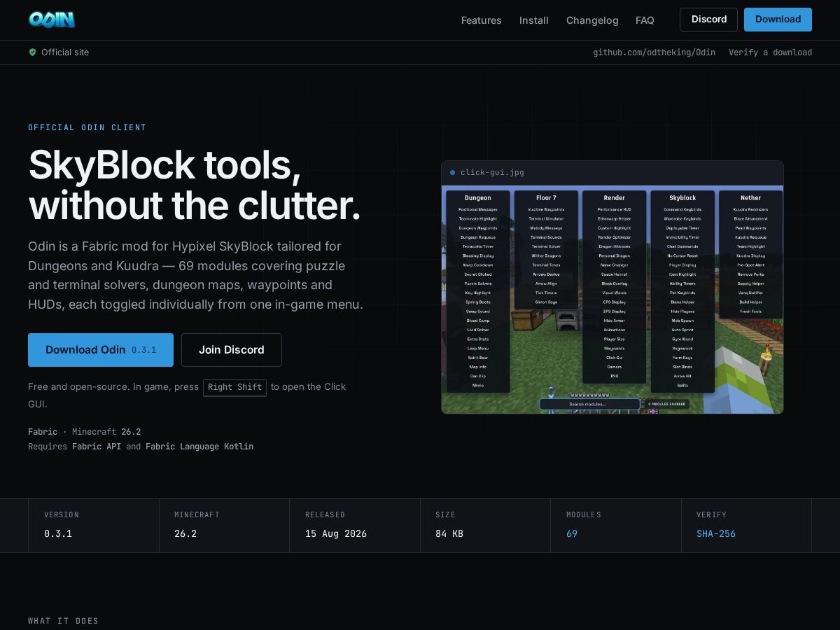Click the Render panel header
The height and width of the screenshot is (630, 840).
[x=614, y=198]
